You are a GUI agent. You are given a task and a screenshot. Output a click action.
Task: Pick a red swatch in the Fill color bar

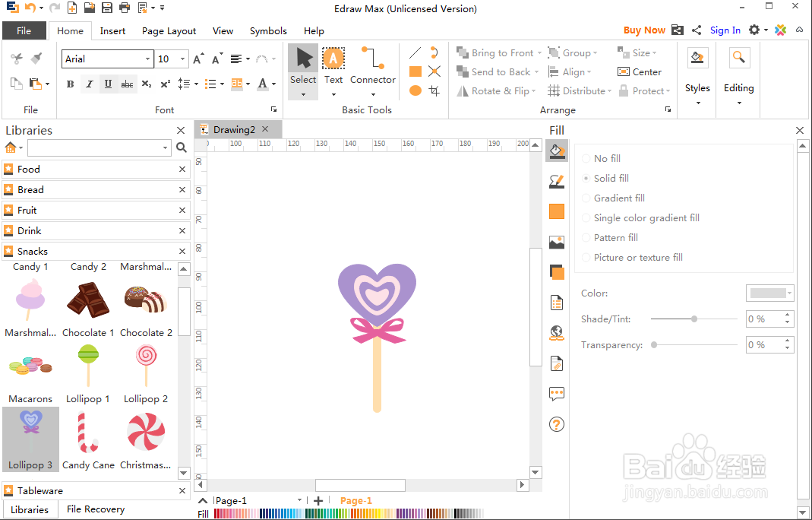coord(217,513)
